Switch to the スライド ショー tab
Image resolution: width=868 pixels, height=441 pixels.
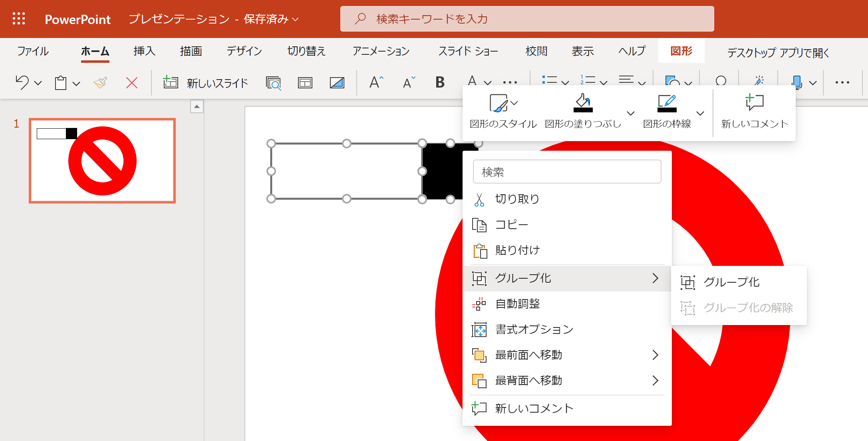tap(468, 51)
